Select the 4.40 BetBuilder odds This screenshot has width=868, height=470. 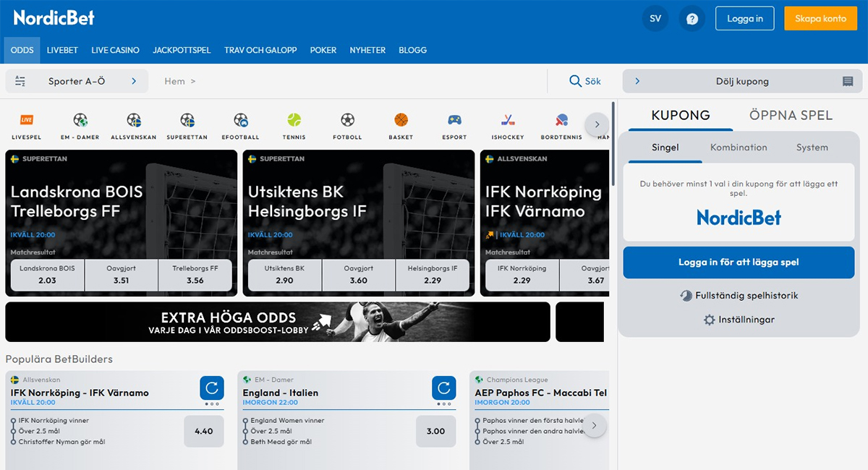pyautogui.click(x=204, y=431)
